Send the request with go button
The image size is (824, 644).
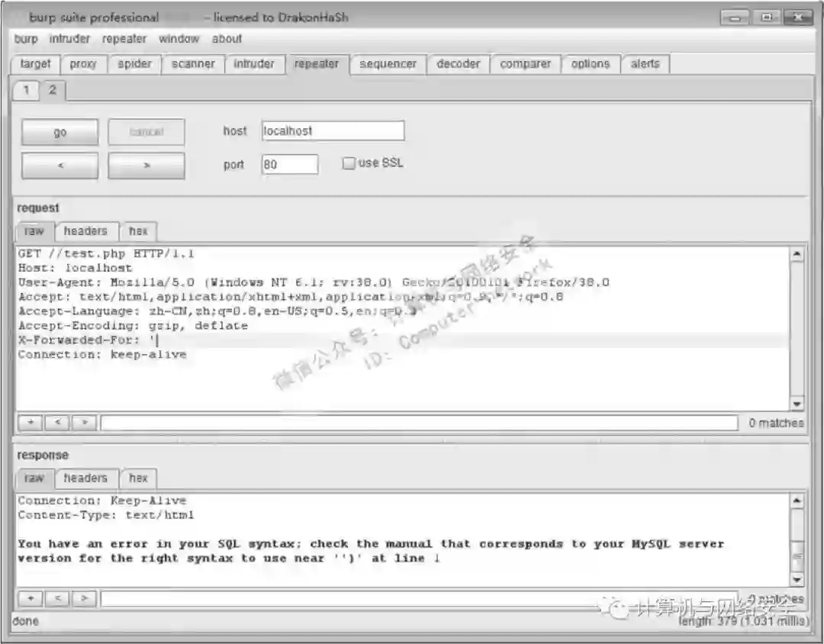[60, 132]
